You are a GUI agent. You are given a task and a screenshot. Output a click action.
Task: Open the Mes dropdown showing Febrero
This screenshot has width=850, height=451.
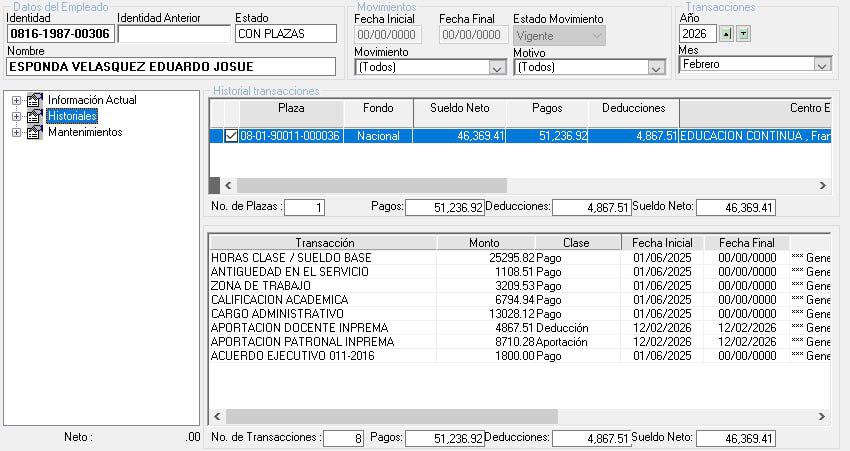[822, 64]
